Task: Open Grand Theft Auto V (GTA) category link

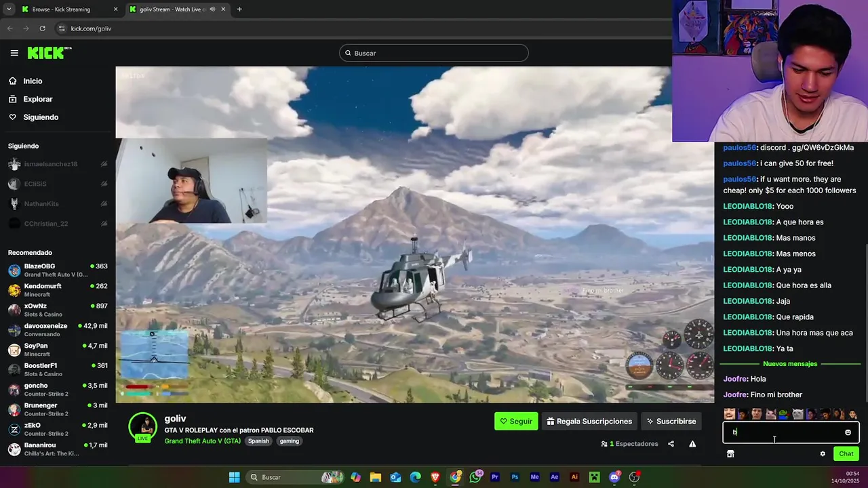Action: 203,441
